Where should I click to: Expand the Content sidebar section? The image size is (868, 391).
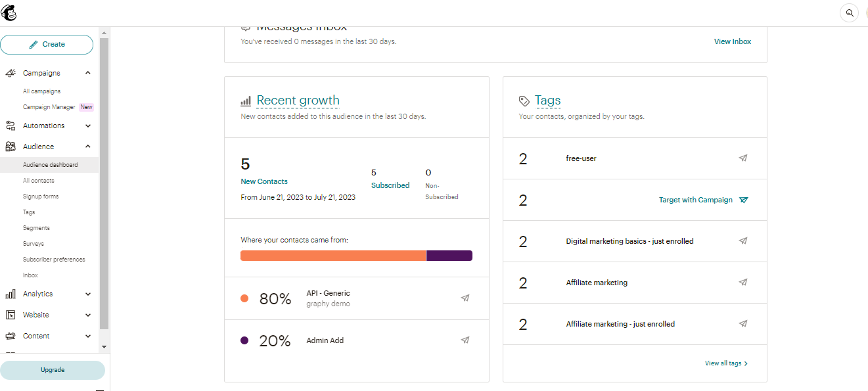point(88,336)
